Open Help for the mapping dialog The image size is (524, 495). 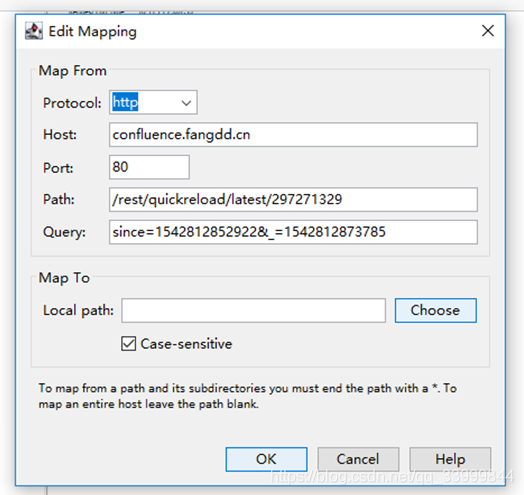pyautogui.click(x=450, y=459)
